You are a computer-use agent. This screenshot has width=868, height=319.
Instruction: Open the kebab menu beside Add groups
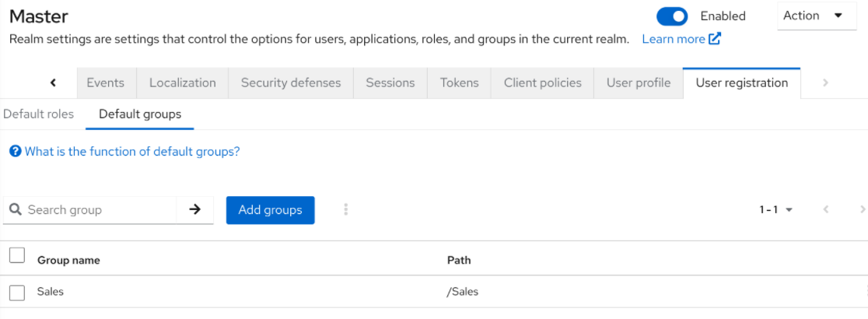[346, 210]
